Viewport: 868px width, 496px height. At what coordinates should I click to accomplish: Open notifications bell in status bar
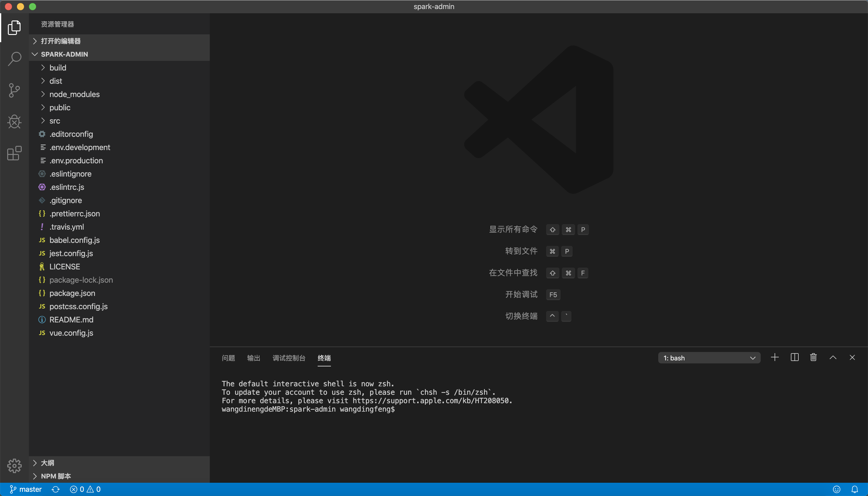[x=855, y=489]
